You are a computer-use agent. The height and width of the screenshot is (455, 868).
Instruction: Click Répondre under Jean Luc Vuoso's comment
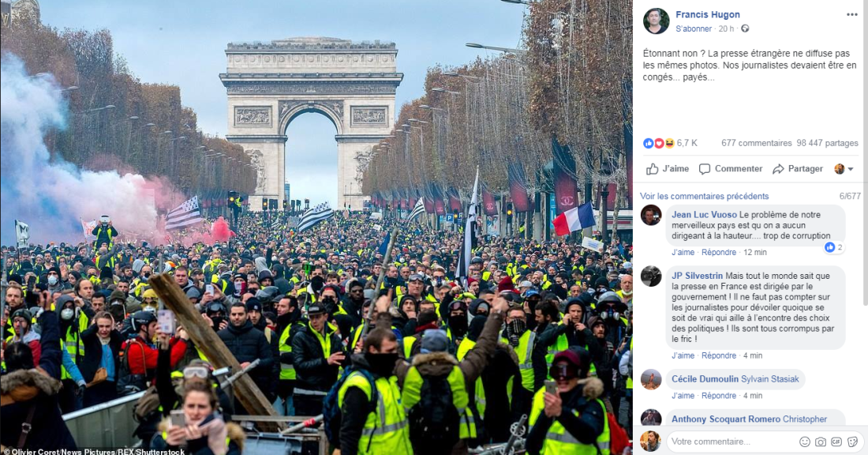(719, 252)
